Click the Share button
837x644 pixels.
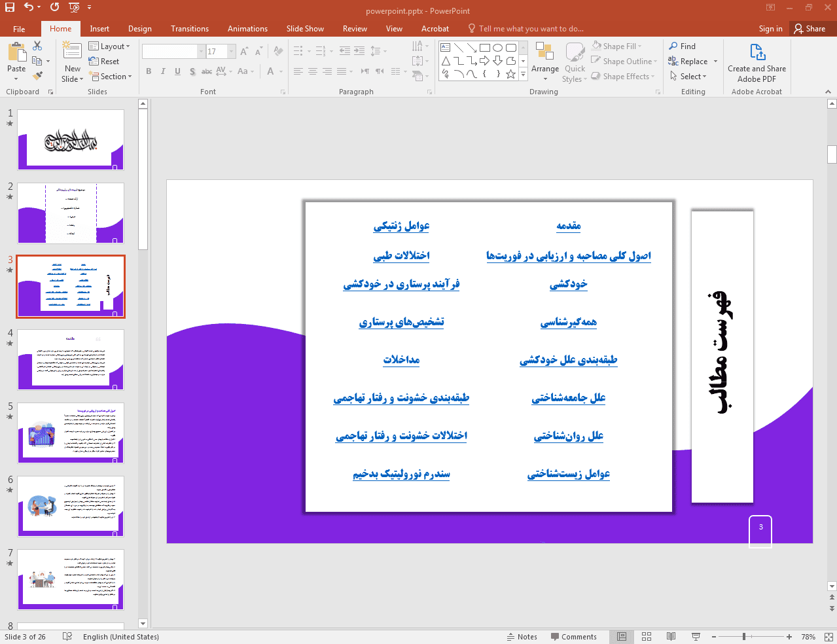coord(810,29)
